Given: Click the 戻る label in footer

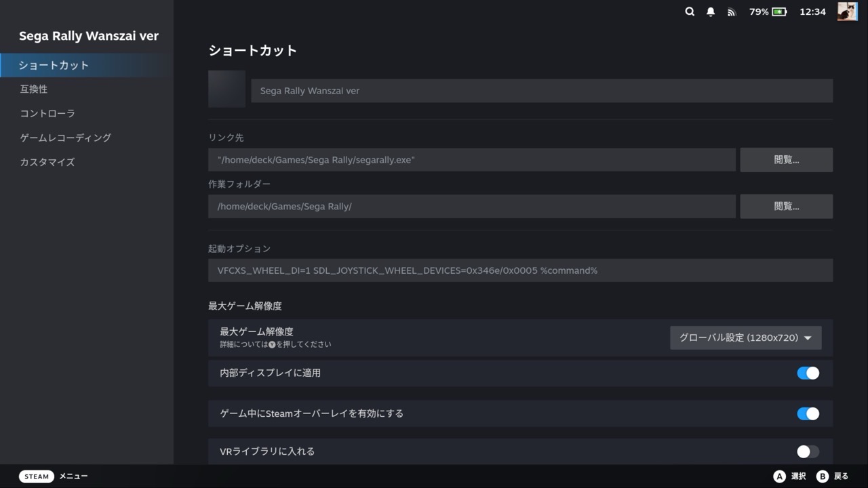Looking at the screenshot, I should coord(841,476).
